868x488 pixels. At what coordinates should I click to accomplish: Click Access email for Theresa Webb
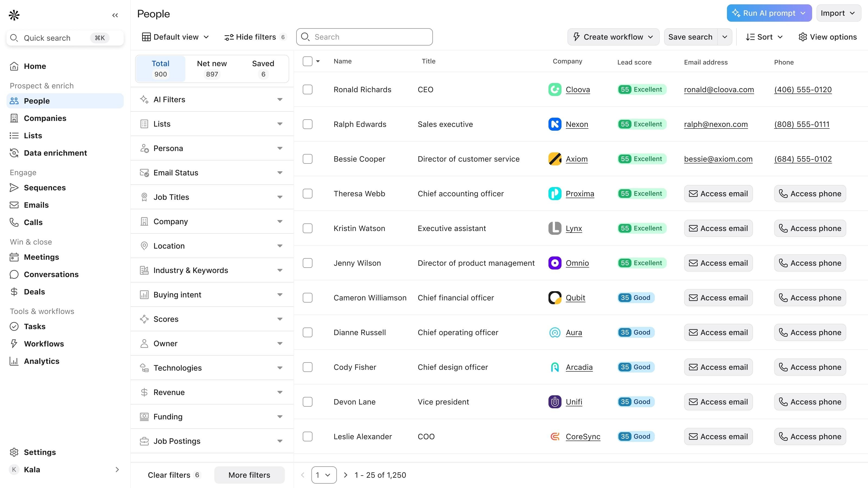click(718, 194)
